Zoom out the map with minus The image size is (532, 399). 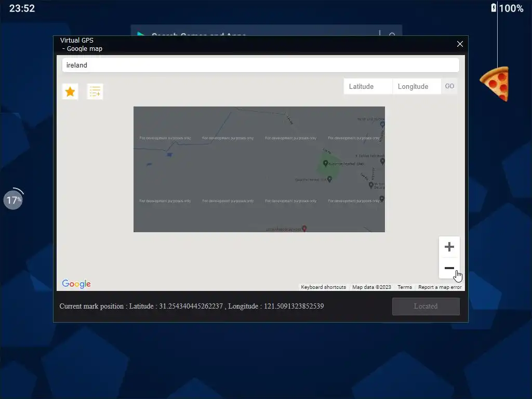point(449,268)
